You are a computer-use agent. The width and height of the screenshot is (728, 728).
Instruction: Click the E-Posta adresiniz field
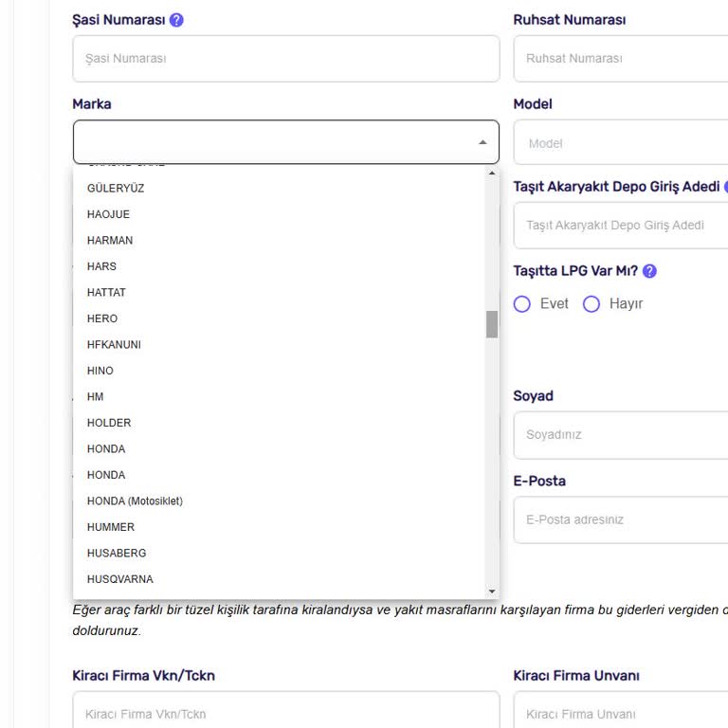click(621, 520)
